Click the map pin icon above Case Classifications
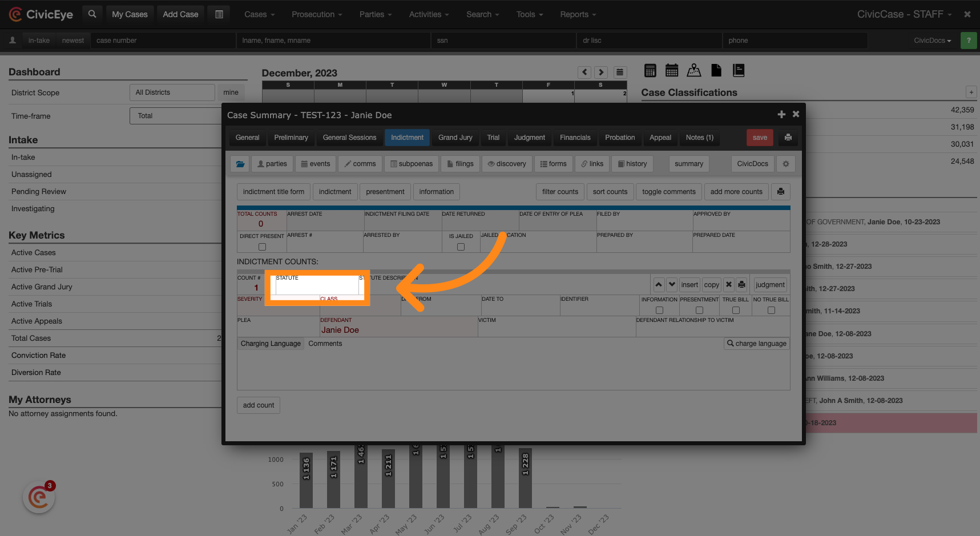The width and height of the screenshot is (980, 536). [x=694, y=70]
